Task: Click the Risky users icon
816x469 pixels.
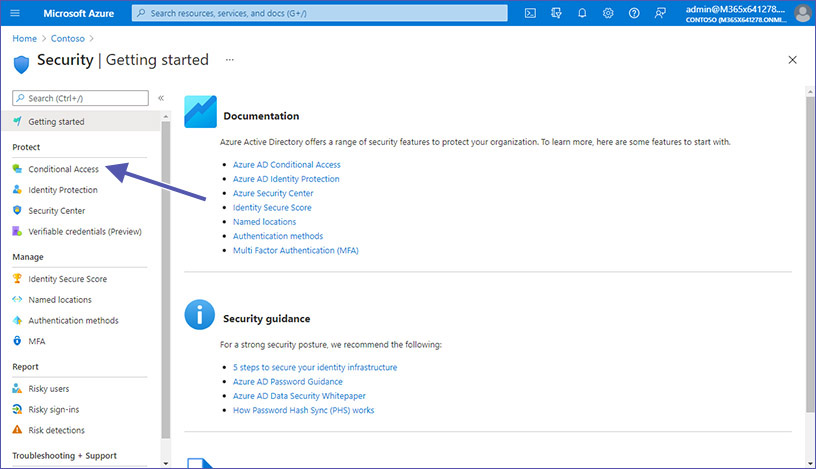Action: tap(17, 388)
